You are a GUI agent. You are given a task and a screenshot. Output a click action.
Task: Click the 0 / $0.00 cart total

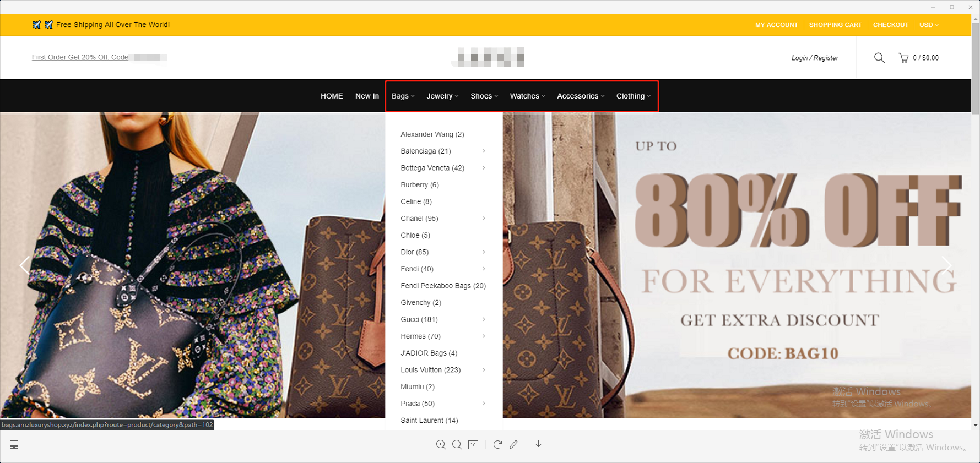pyautogui.click(x=925, y=58)
